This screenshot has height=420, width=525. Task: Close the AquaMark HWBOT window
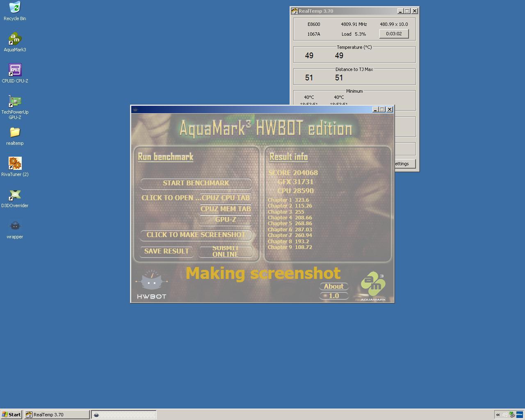click(x=390, y=110)
